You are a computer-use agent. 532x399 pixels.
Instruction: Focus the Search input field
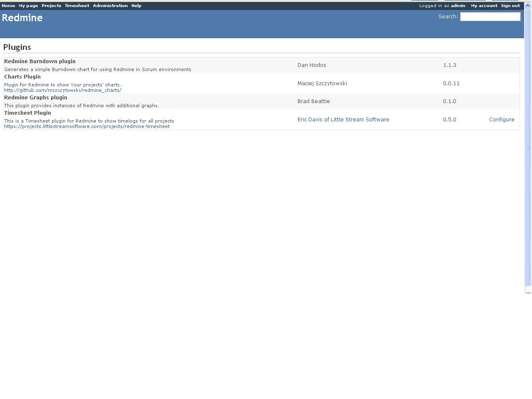(490, 17)
